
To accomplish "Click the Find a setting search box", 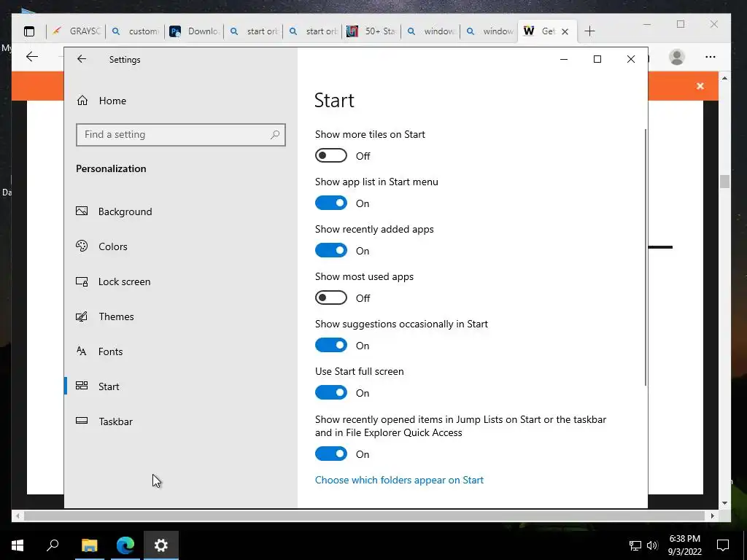I will [181, 135].
